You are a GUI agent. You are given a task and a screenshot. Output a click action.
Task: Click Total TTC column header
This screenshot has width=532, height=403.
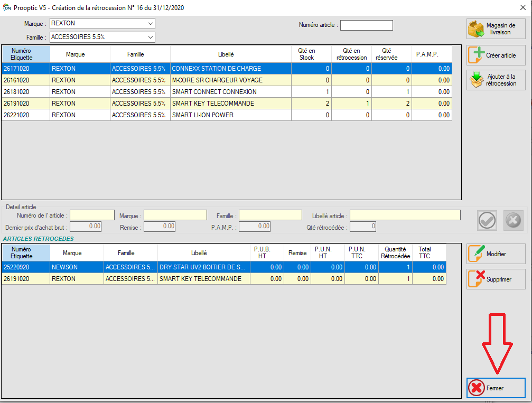pos(429,252)
